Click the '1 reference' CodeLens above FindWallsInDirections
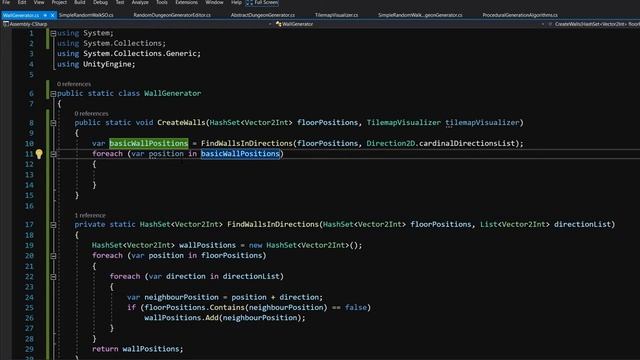This screenshot has width=640, height=360. coord(90,215)
